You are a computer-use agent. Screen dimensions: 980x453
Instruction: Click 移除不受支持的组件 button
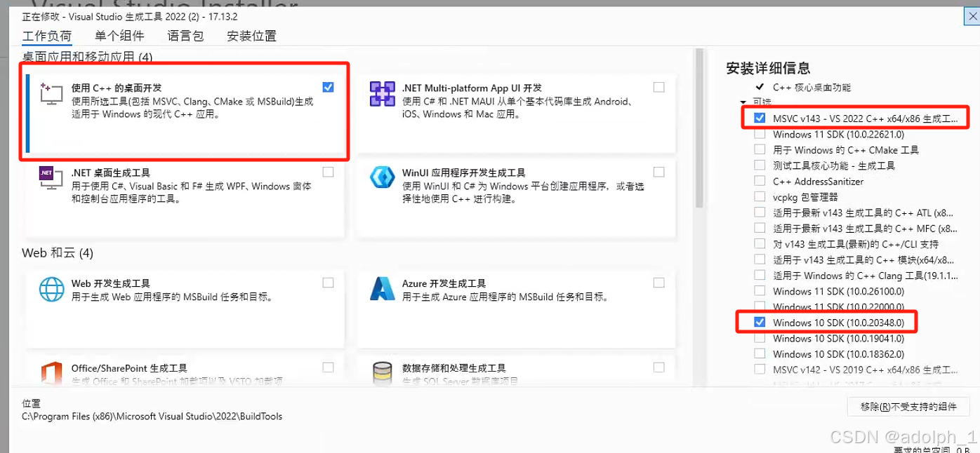[x=908, y=406]
